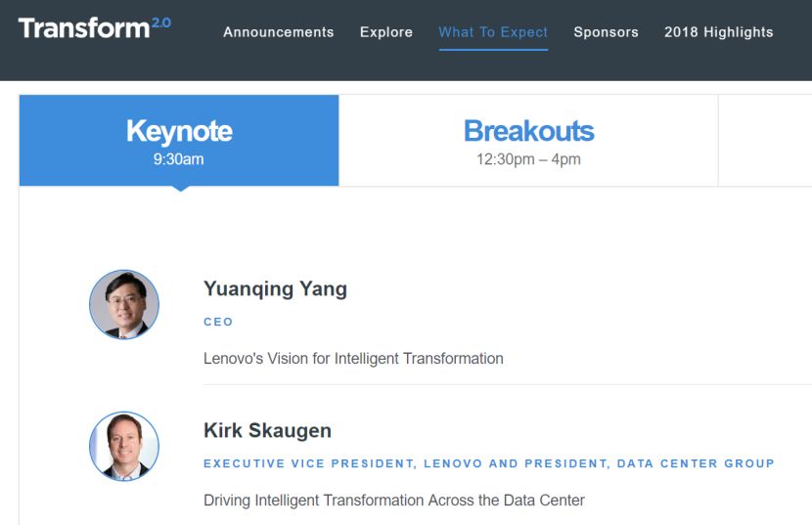View the 2018 Highlights page
The height and width of the screenshot is (525, 812).
[x=718, y=32]
